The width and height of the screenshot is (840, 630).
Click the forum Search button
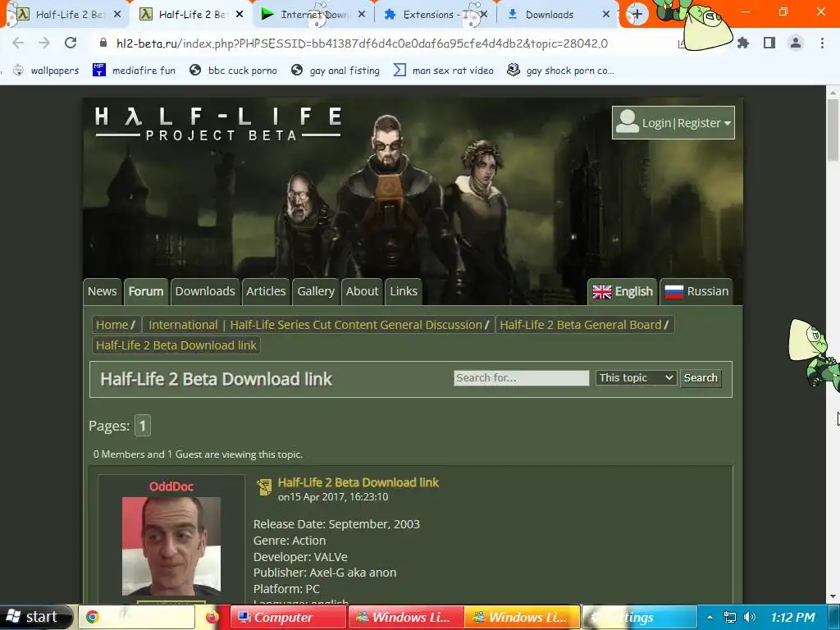[x=701, y=377]
